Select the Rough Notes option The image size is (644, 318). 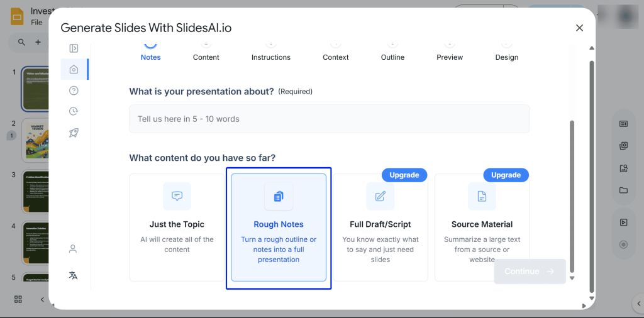click(x=279, y=227)
